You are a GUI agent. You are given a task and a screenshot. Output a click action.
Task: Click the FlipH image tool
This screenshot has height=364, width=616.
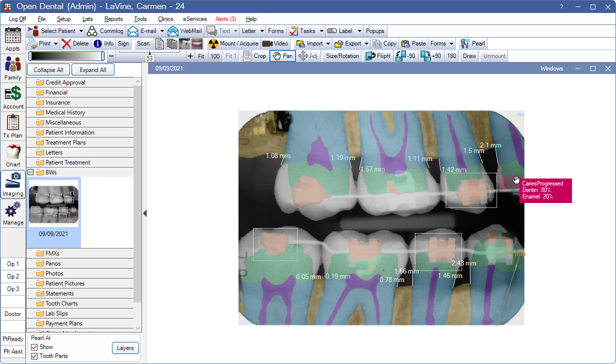pos(377,56)
